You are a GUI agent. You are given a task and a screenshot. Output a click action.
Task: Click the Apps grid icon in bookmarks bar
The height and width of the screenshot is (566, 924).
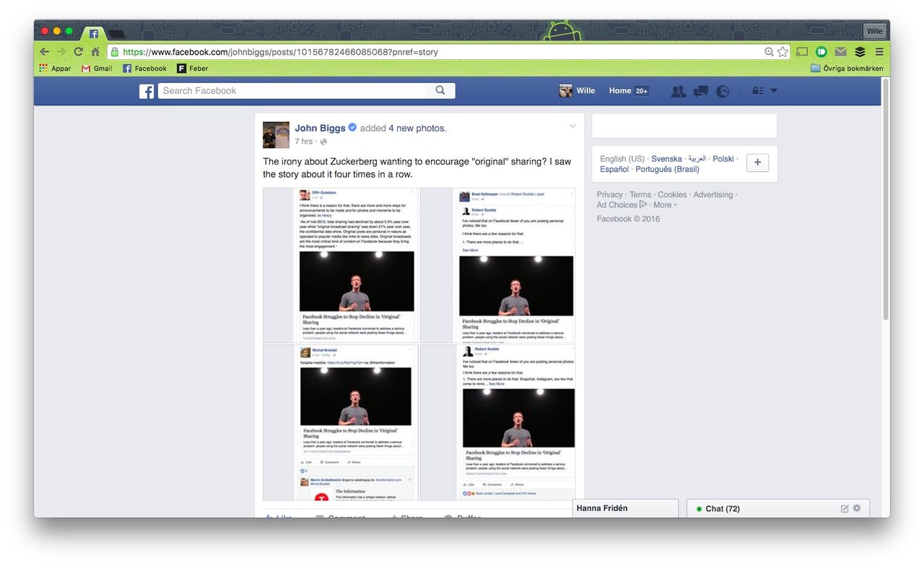pyautogui.click(x=43, y=69)
